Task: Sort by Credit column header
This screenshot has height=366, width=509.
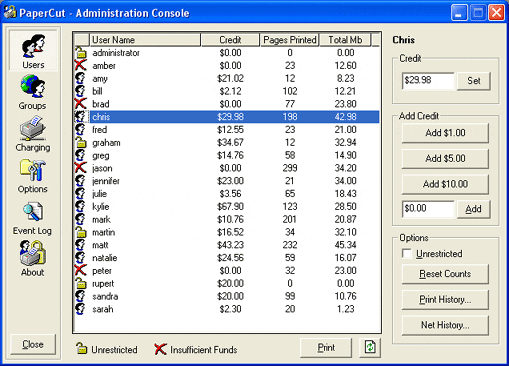Action: (230, 40)
